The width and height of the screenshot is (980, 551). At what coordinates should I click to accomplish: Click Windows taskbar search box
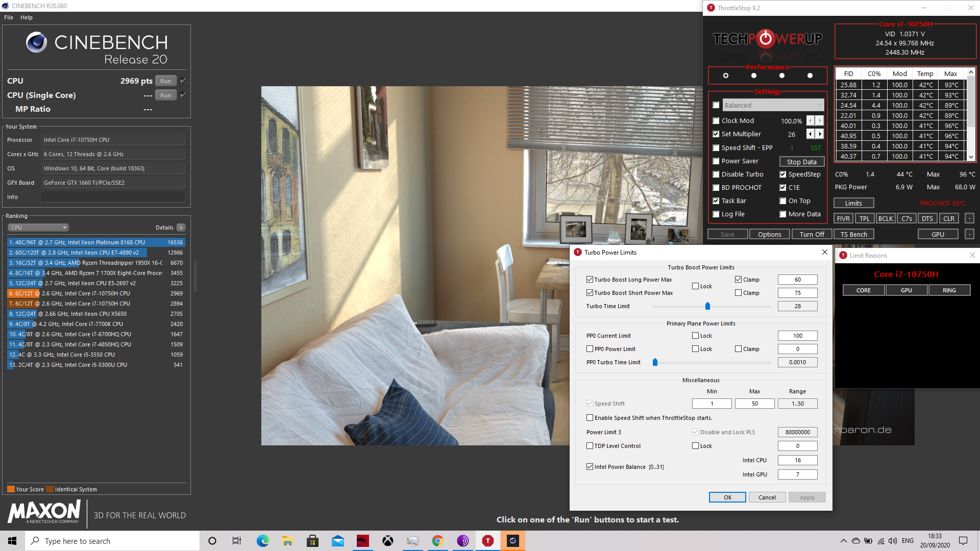click(x=112, y=541)
